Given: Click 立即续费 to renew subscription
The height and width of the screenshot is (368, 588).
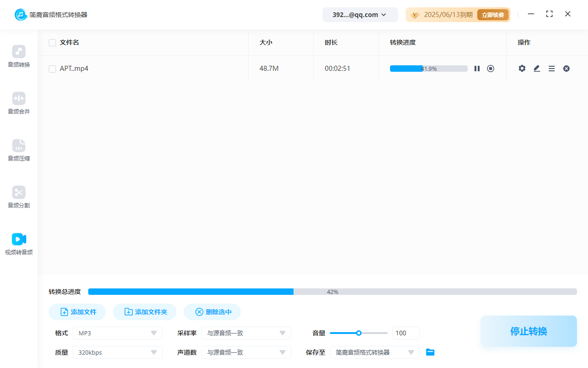Looking at the screenshot, I should click(x=493, y=14).
